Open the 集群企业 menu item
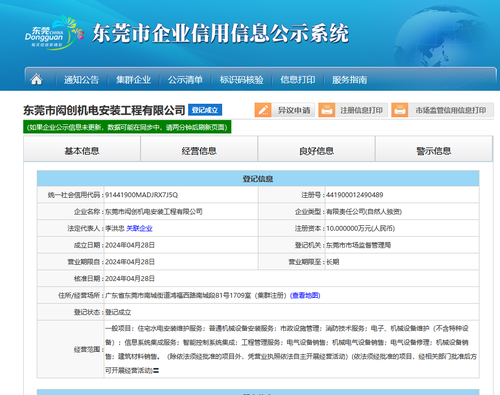The height and width of the screenshot is (395, 500). (133, 80)
